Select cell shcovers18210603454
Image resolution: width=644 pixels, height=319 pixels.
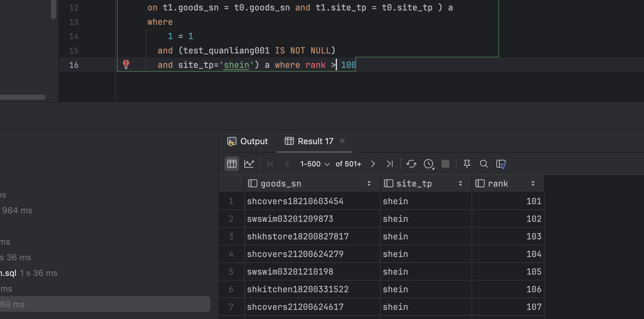tap(313, 201)
